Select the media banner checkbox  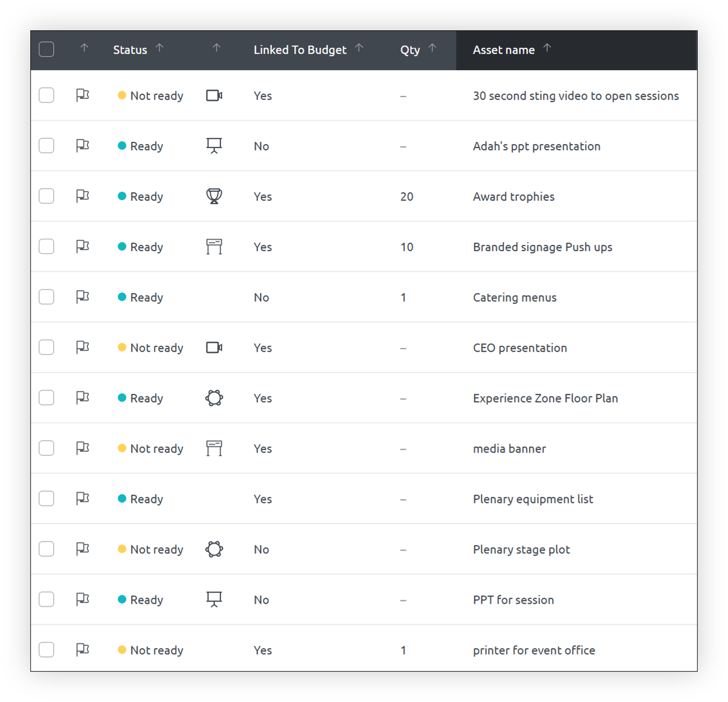click(x=47, y=448)
